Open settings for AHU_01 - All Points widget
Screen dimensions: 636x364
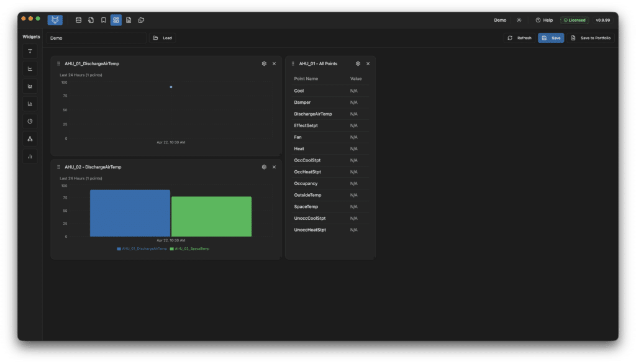point(358,64)
